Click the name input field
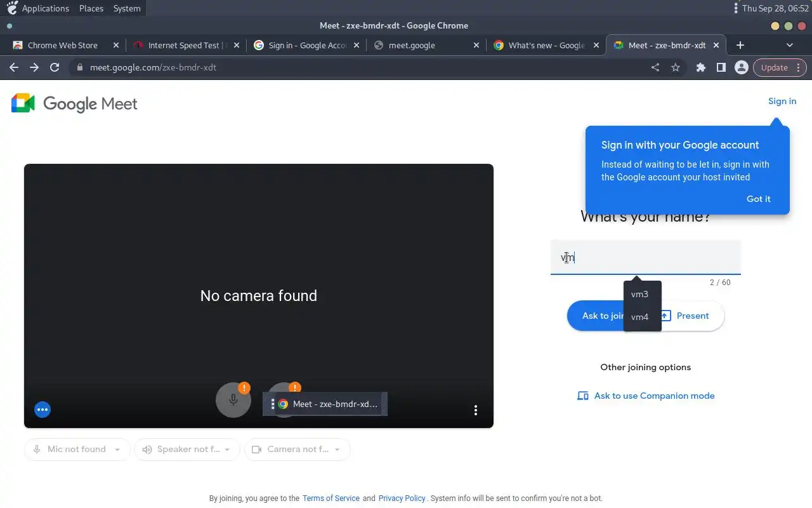Screen dimensions: 812x508 click(x=645, y=257)
